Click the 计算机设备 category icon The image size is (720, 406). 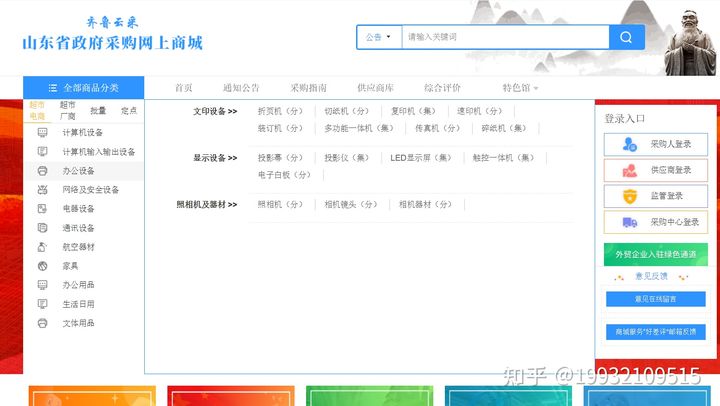coord(42,133)
